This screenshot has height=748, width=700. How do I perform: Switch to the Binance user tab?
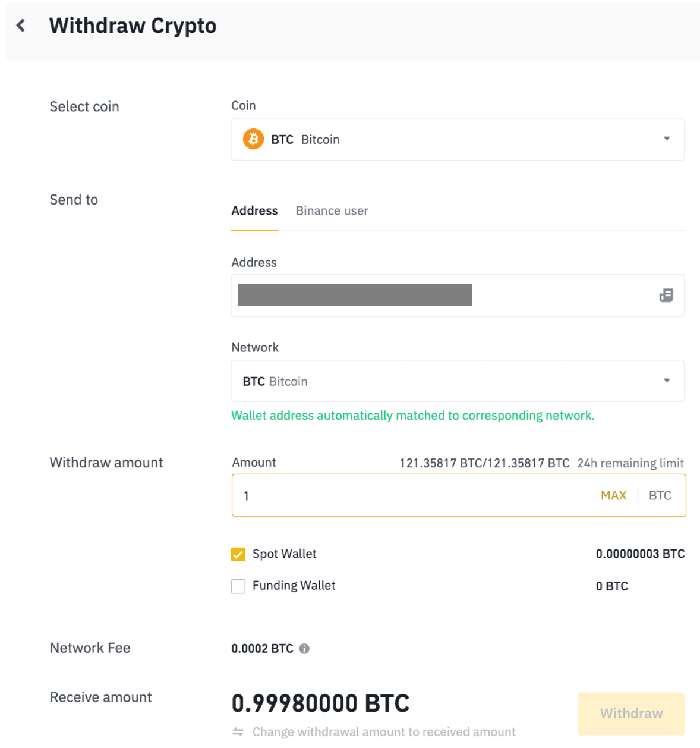click(x=332, y=211)
